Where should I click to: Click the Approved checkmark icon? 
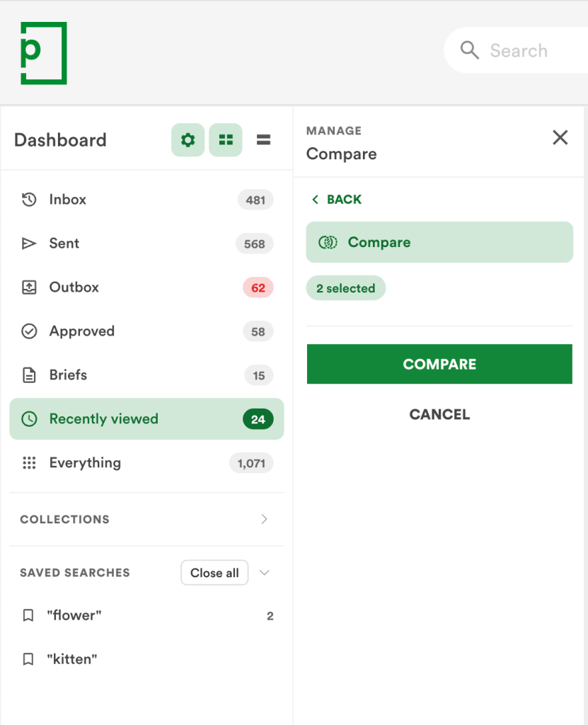point(29,331)
